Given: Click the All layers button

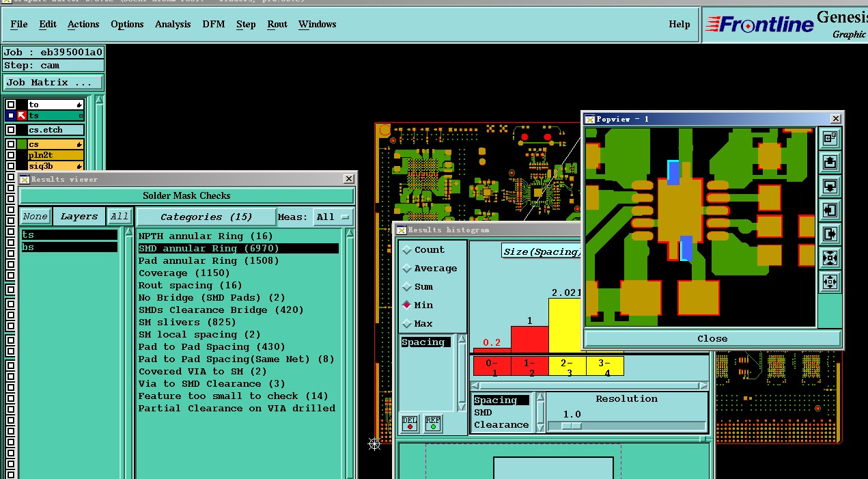Looking at the screenshot, I should (120, 217).
